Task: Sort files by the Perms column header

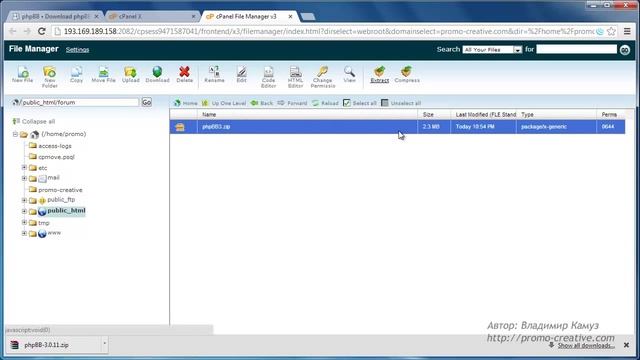Action: tap(611, 115)
